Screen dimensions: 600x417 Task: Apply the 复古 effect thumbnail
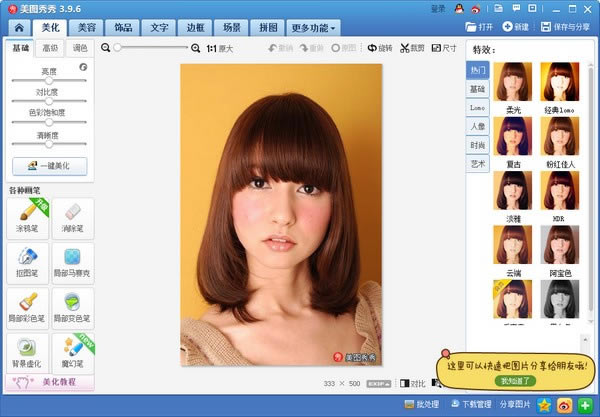click(512, 135)
